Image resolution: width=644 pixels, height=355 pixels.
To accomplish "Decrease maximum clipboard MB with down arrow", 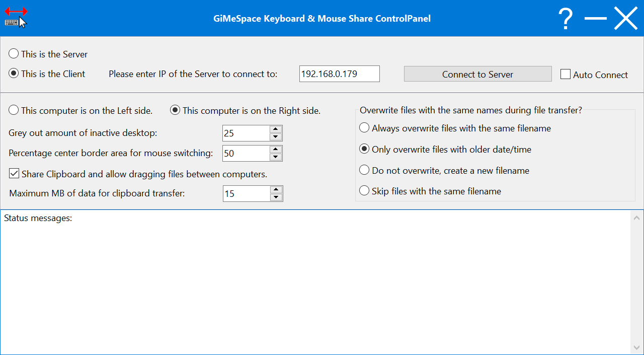I will coord(276,198).
